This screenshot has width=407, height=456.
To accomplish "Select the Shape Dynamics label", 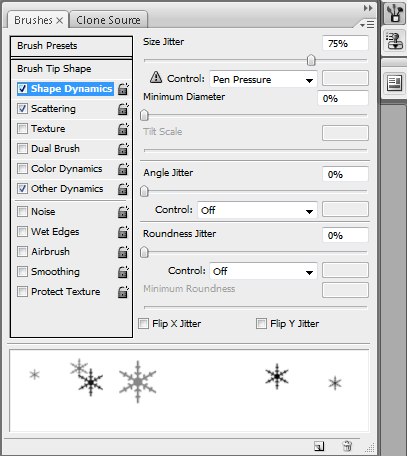I will [71, 89].
